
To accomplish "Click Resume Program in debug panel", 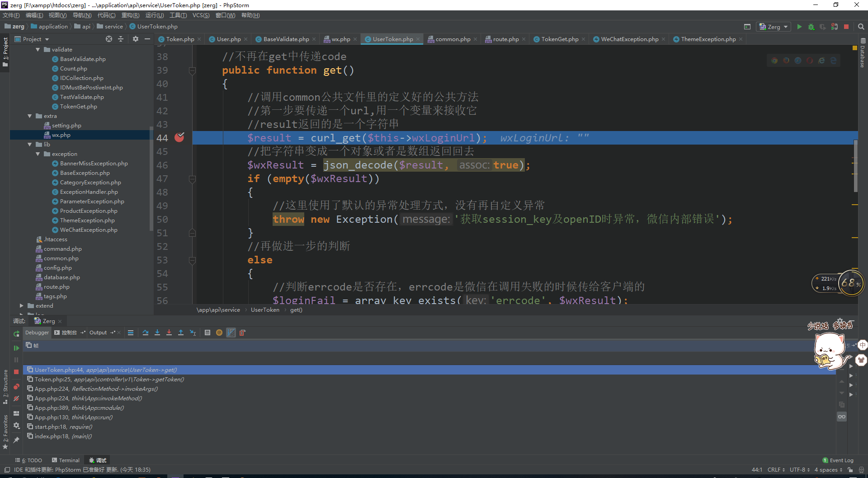I will pyautogui.click(x=16, y=348).
